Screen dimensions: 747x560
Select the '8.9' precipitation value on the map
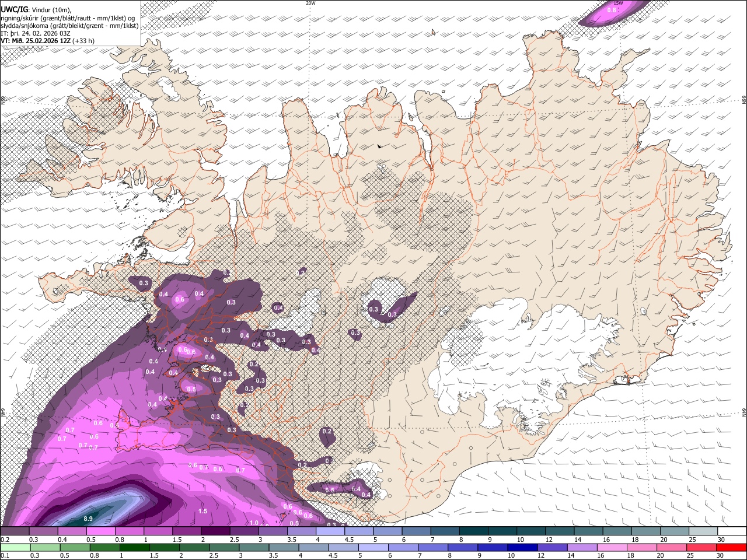pyautogui.click(x=88, y=519)
